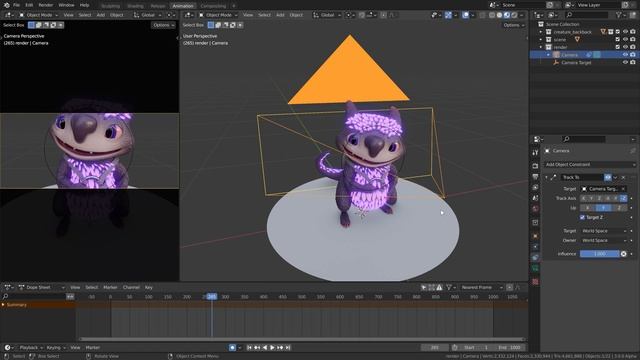Jump to timeline end frame

[288, 347]
